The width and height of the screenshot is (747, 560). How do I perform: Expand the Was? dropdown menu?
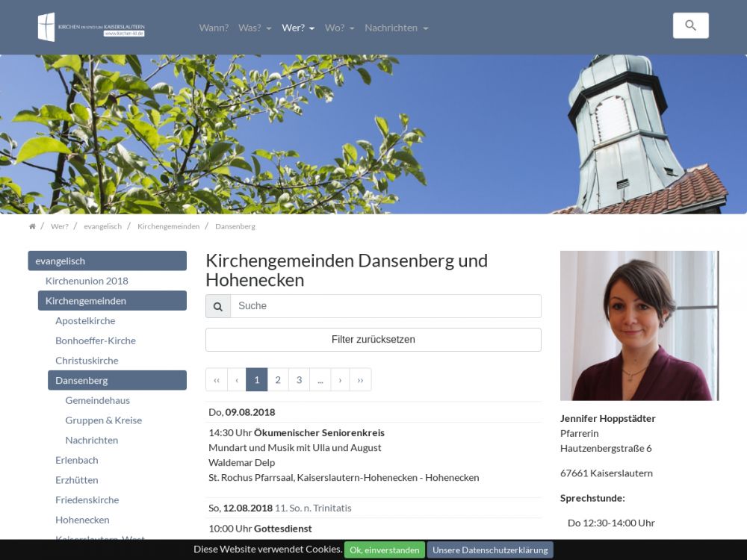pos(254,28)
